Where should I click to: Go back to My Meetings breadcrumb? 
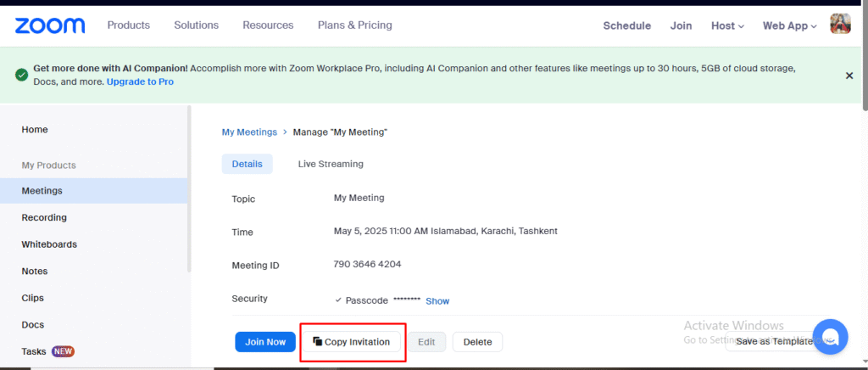coord(249,132)
